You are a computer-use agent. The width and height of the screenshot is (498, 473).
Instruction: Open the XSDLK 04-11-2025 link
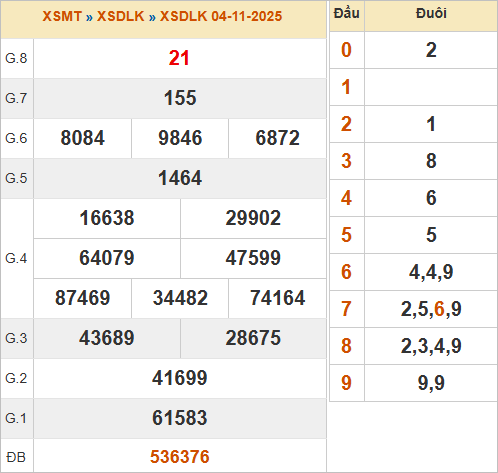(x=221, y=16)
